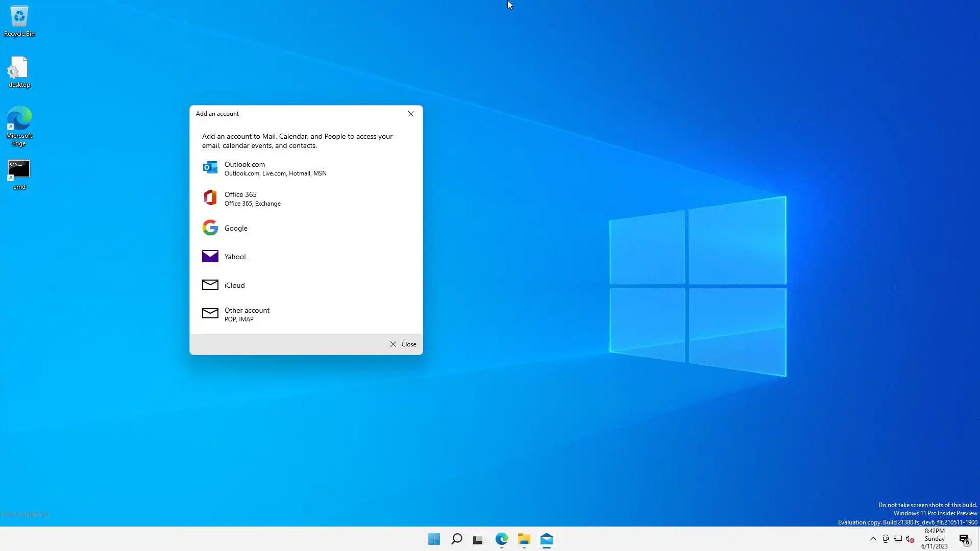Open the notification center icon
Image resolution: width=980 pixels, height=551 pixels.
pos(964,539)
